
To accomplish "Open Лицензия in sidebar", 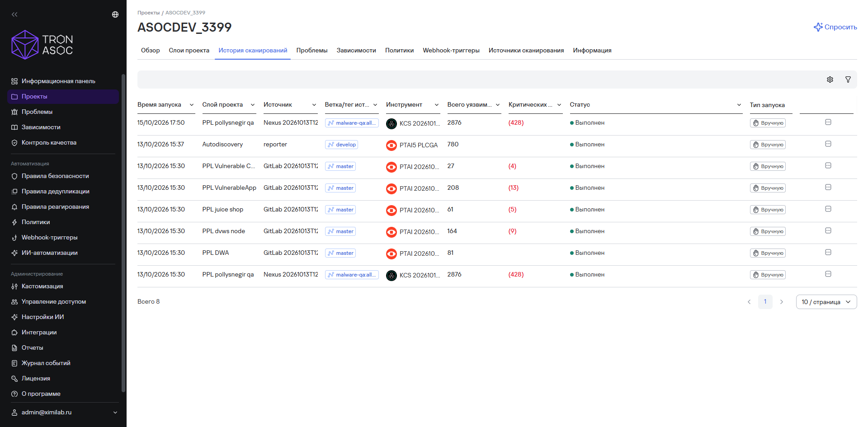I will (x=63, y=379).
